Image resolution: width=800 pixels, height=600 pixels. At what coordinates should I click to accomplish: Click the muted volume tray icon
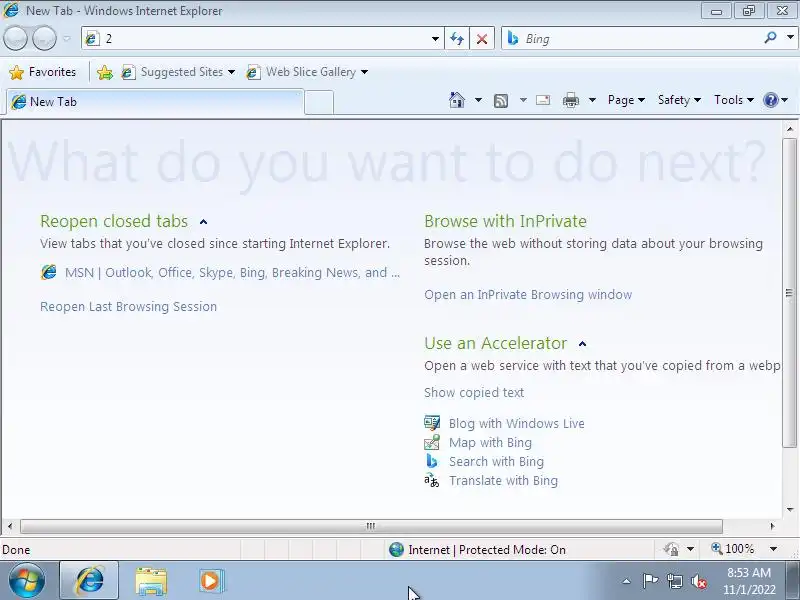click(698, 581)
